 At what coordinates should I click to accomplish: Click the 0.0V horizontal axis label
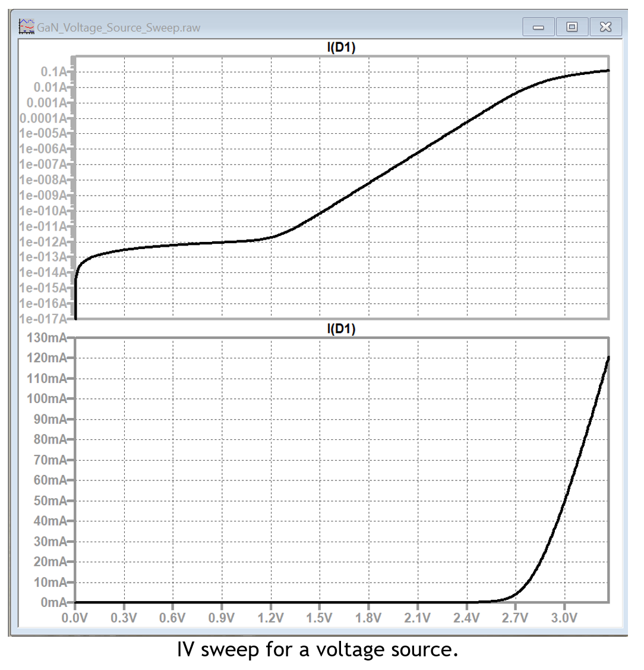[x=75, y=618]
